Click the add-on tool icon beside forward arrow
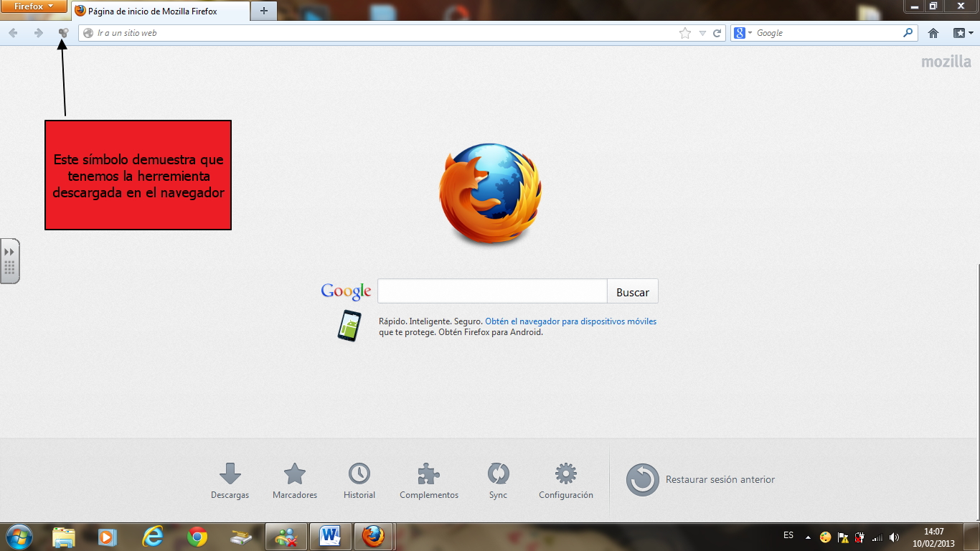This screenshot has height=551, width=980. (x=63, y=33)
